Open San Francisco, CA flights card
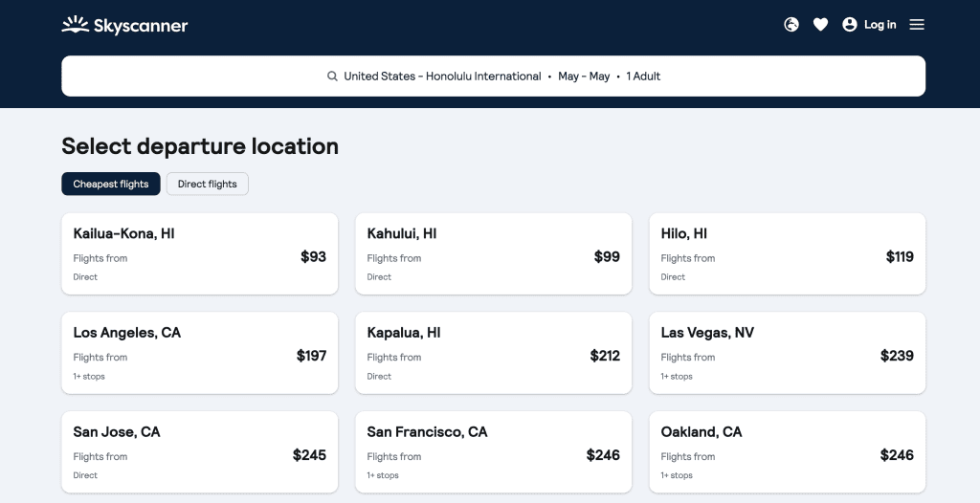Screen dimensions: 980x503 pyautogui.click(x=493, y=451)
